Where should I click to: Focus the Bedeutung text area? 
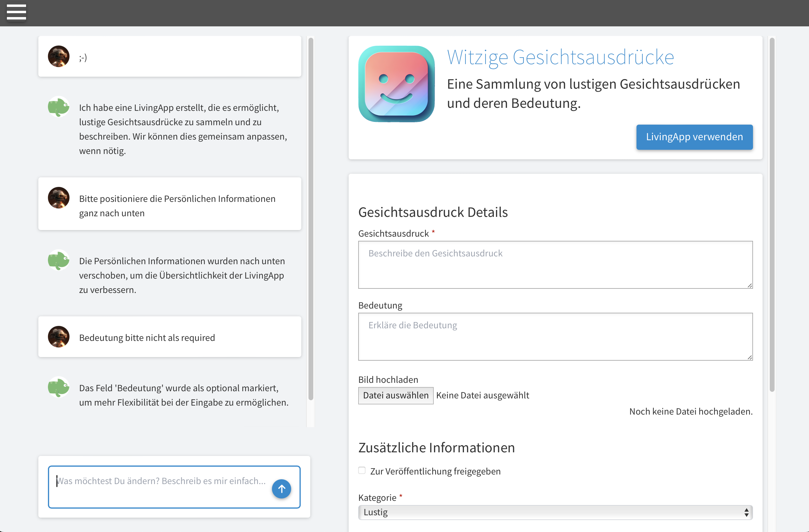(x=555, y=336)
